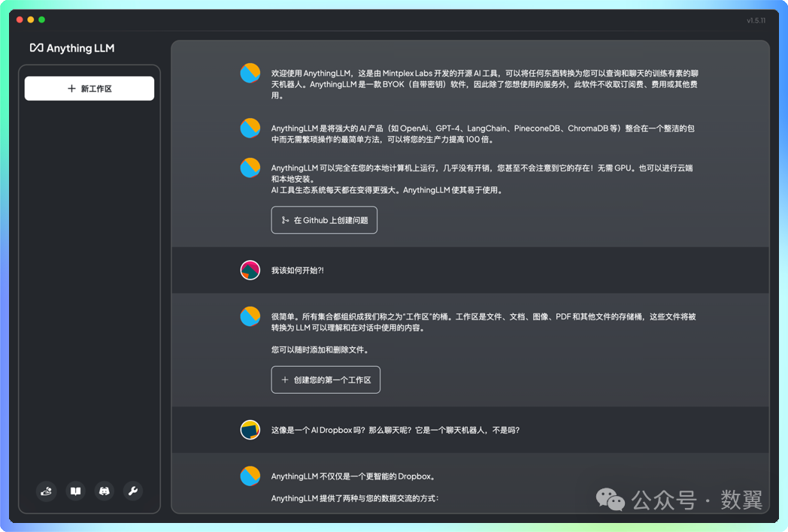Image resolution: width=788 pixels, height=532 pixels.
Task: Click the avatar beside "AnythingLLM 不仅仅是一个更智能的 Dropbox"
Action: click(x=250, y=476)
